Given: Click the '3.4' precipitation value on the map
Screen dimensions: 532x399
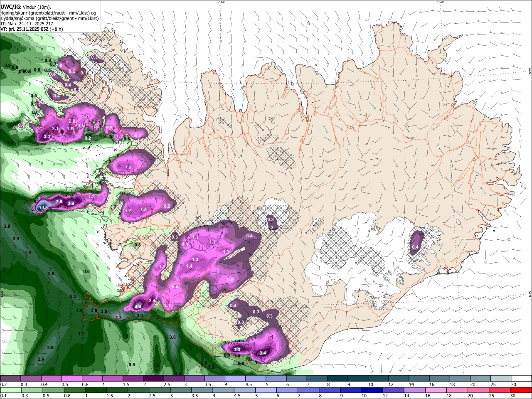Looking at the screenshot, I should pos(262,353).
